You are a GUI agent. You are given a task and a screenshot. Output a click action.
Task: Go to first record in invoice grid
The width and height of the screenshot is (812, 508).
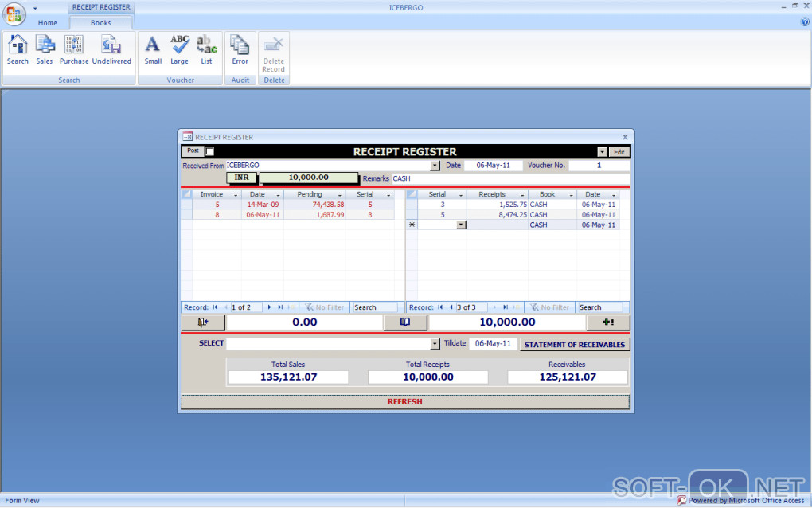click(215, 307)
